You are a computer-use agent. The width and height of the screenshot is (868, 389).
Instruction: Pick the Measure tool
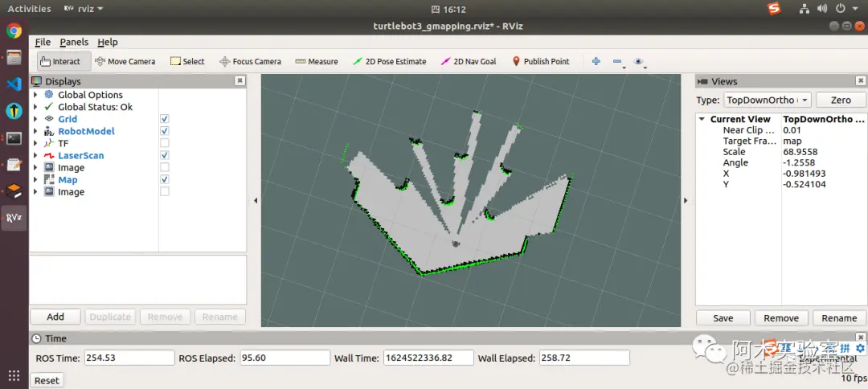point(317,61)
